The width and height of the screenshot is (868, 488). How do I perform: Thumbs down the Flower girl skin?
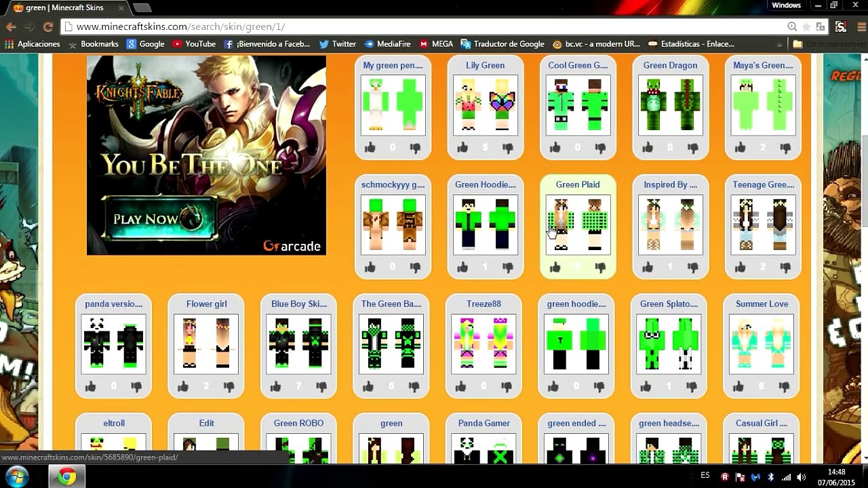coord(229,386)
